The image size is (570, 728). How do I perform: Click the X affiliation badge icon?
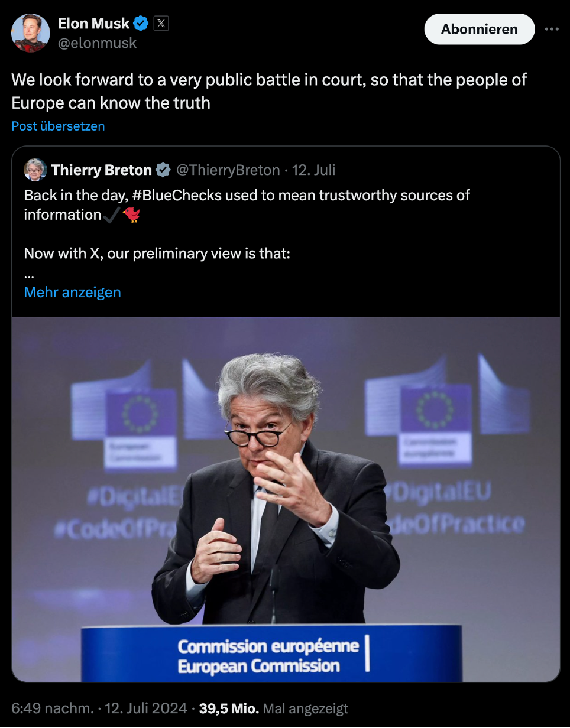coord(161,24)
